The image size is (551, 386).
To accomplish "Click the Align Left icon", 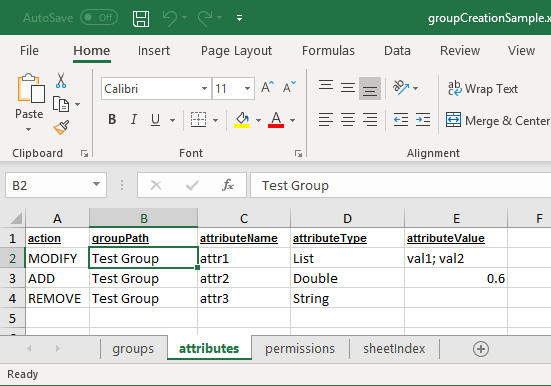I will point(326,120).
